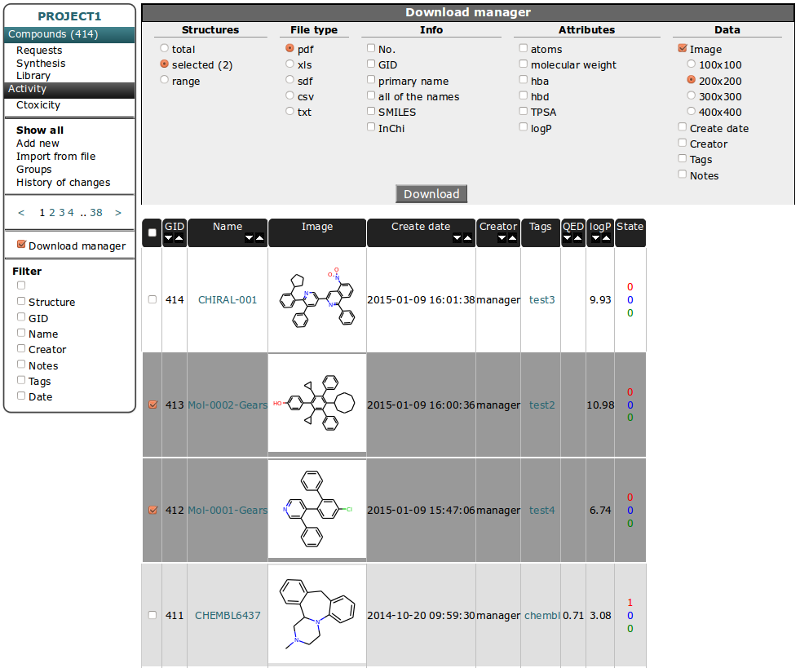This screenshot has height=668, width=800.
Task: Check row 414 CHIRAL-001 checkbox
Action: coord(153,300)
